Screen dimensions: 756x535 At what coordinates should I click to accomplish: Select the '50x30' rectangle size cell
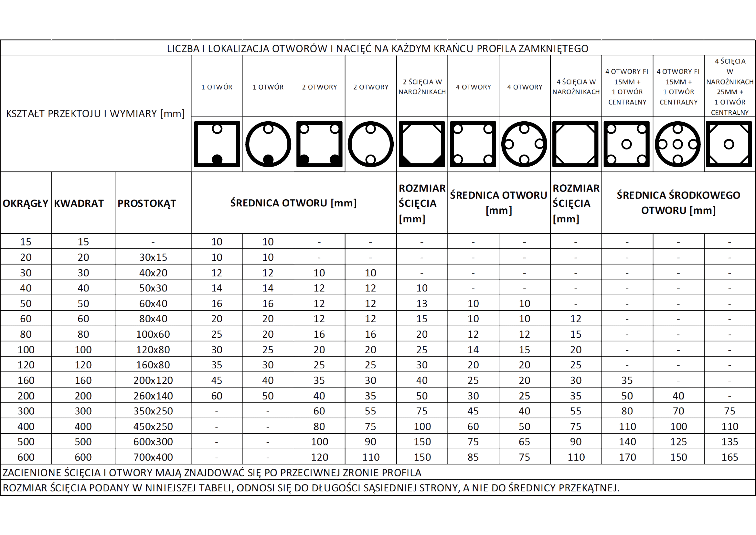click(153, 288)
